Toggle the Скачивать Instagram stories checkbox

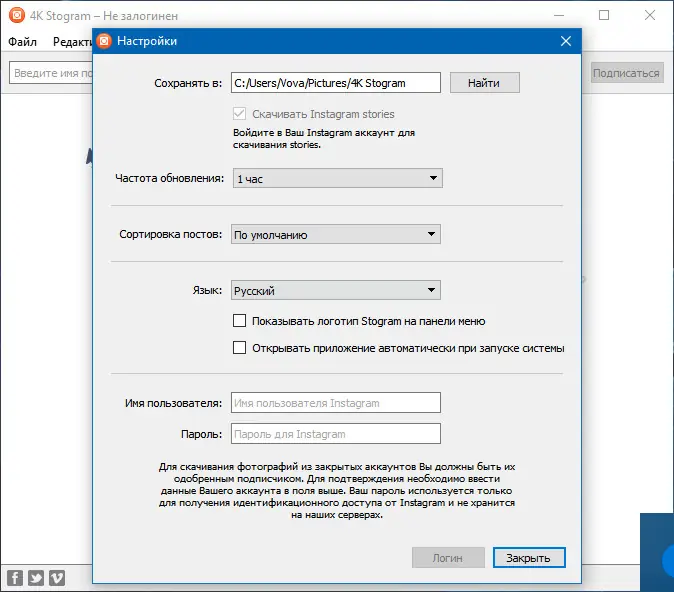tap(239, 114)
